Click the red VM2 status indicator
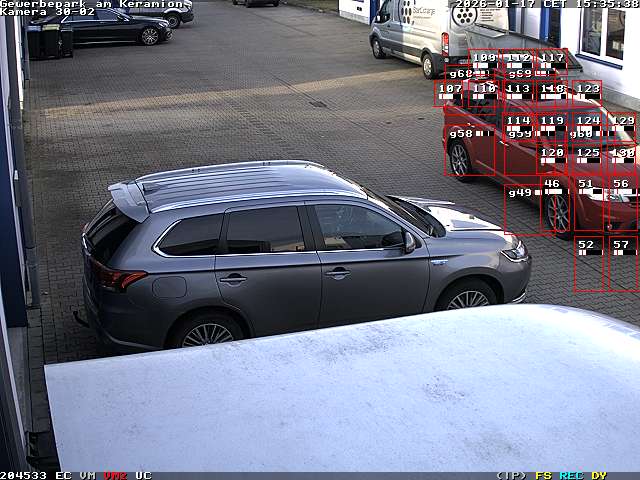 pos(115,475)
